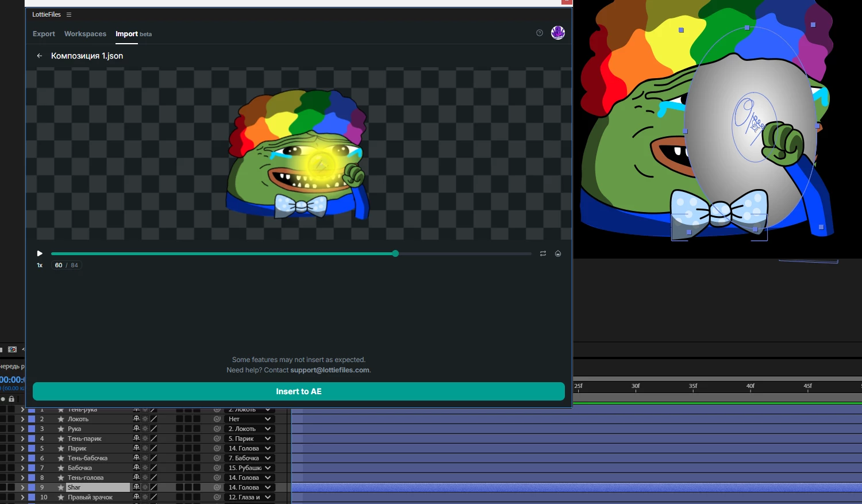Screen dimensions: 862x504
Task: Open the support@lottiefiles.com link
Action: pyautogui.click(x=330, y=370)
